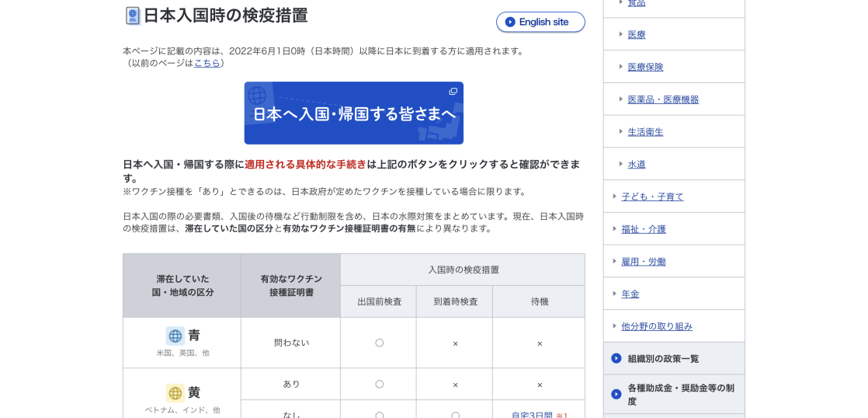Click the blue globe icon for 青 category
The height and width of the screenshot is (418, 868).
point(175,336)
